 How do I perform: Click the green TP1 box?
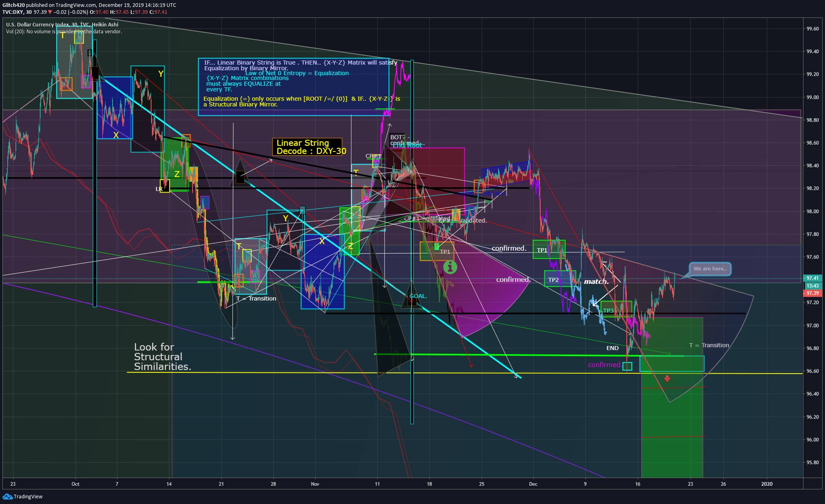coord(549,249)
